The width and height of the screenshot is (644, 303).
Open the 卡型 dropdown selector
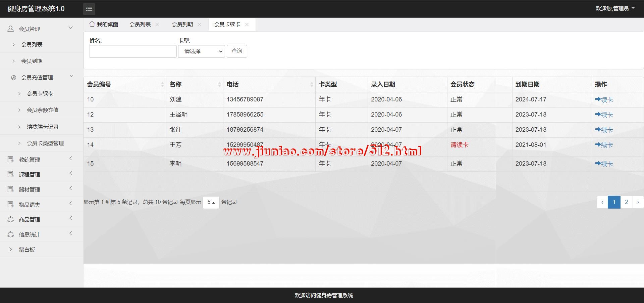201,51
